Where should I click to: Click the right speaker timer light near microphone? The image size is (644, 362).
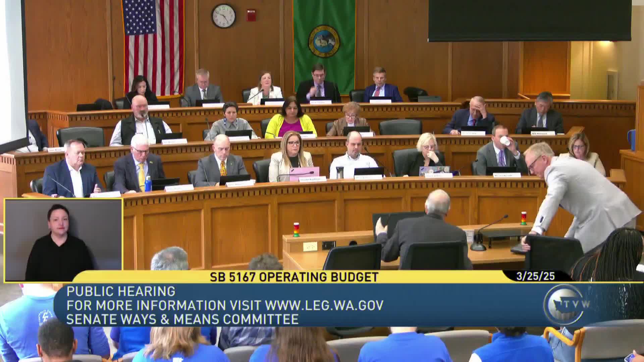523,218
